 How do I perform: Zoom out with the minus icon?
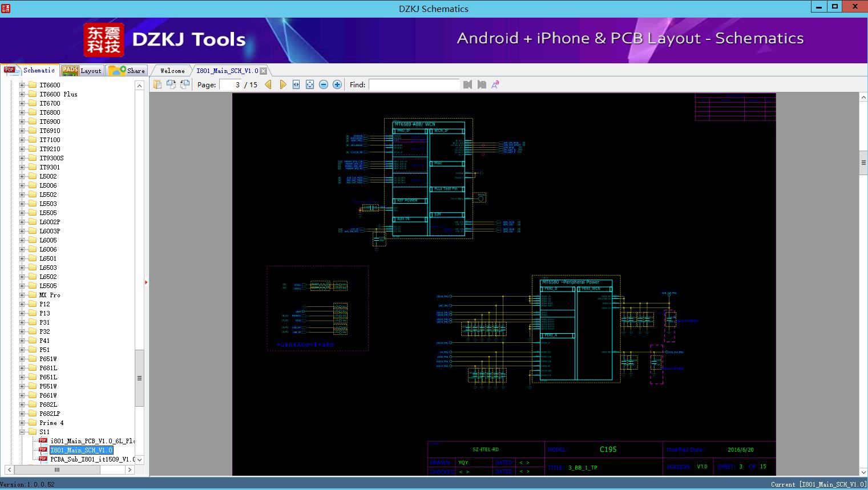point(324,84)
